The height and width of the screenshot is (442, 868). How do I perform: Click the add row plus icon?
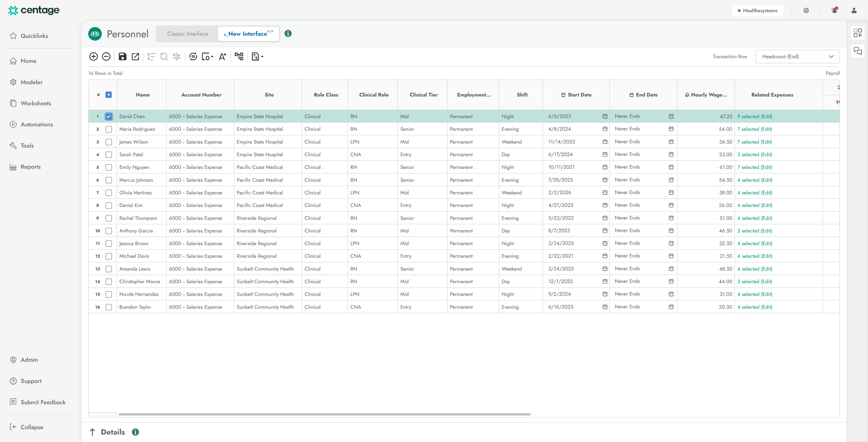pyautogui.click(x=93, y=57)
